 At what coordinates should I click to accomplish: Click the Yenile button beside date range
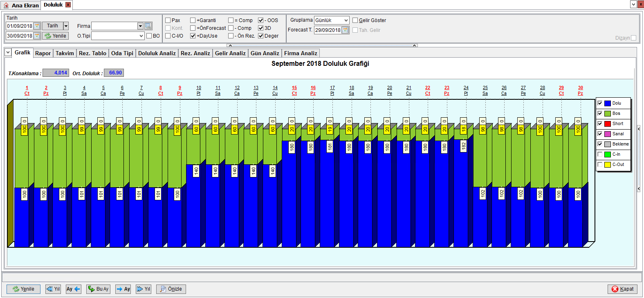(55, 36)
